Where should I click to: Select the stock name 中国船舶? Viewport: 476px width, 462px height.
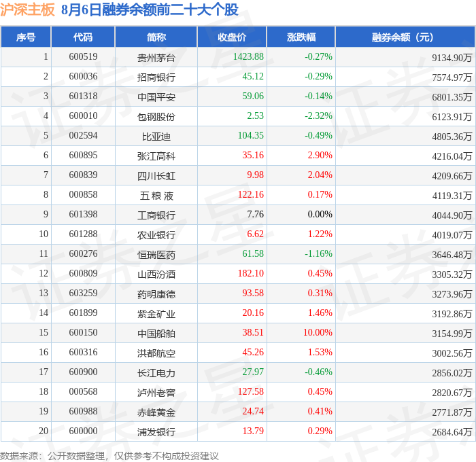click(156, 334)
